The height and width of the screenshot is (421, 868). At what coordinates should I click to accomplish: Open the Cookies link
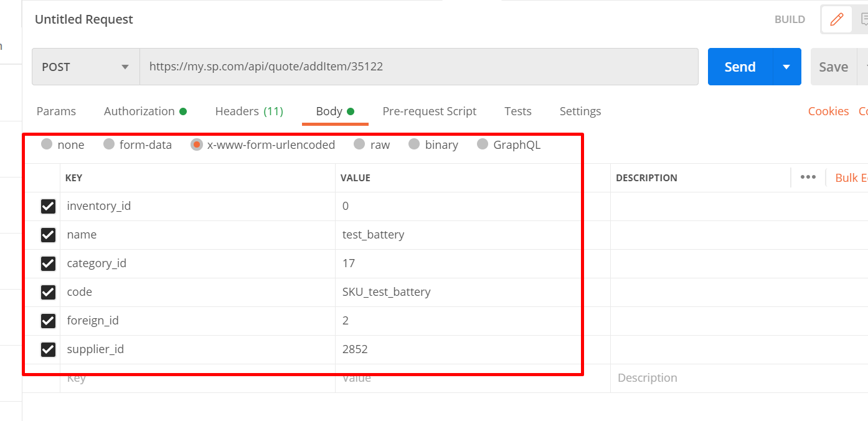click(828, 111)
